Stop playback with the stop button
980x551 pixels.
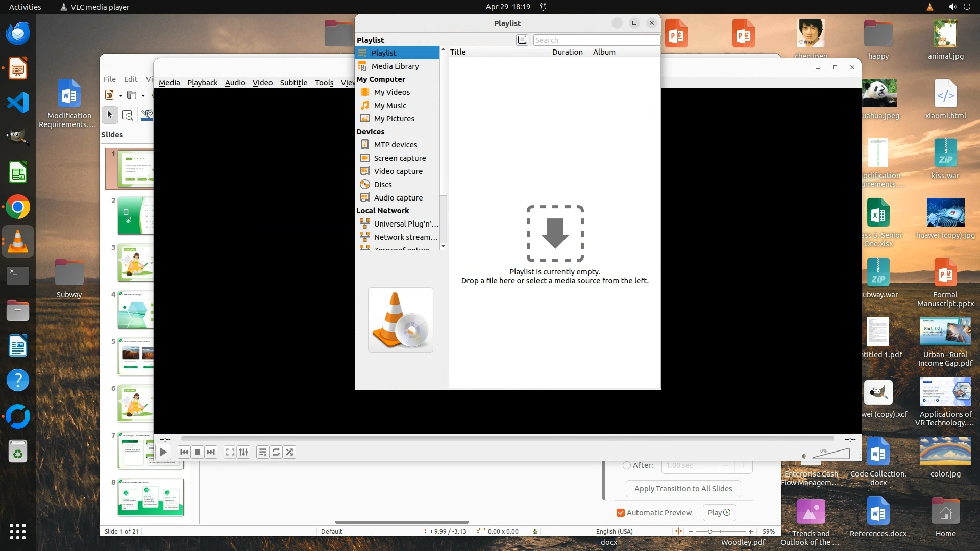(x=198, y=452)
